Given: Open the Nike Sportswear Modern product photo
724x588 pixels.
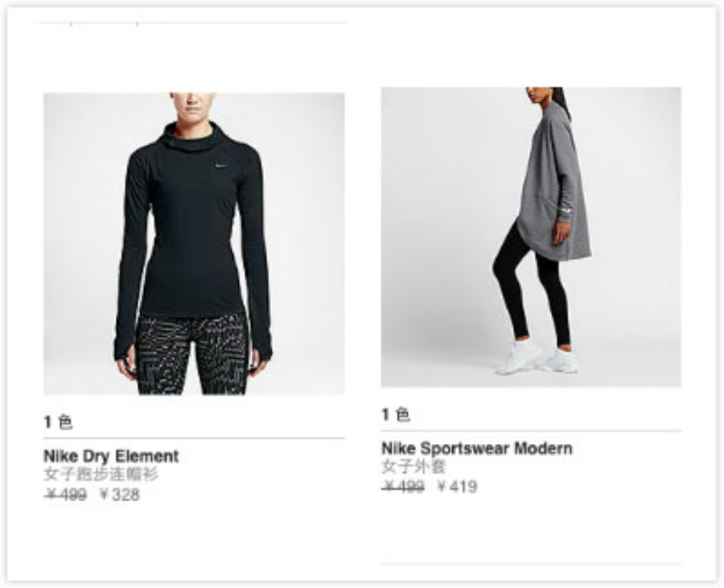Looking at the screenshot, I should (x=531, y=237).
